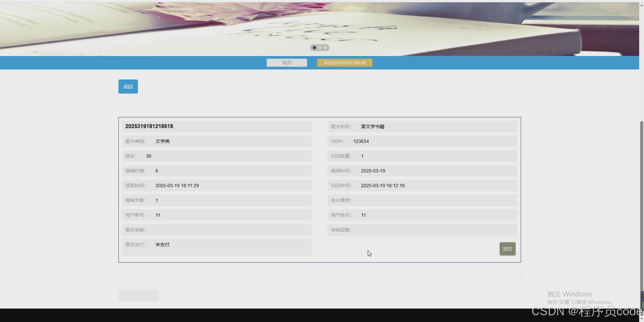Image resolution: width=644 pixels, height=322 pixels.
Task: Click the deposit value 36
Action: 149,156
